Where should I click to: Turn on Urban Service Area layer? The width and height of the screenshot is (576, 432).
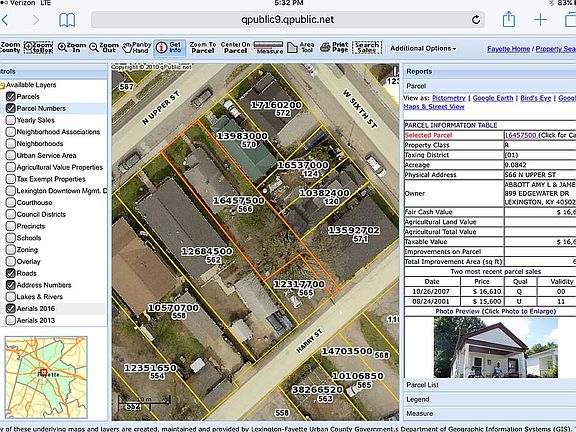point(11,155)
